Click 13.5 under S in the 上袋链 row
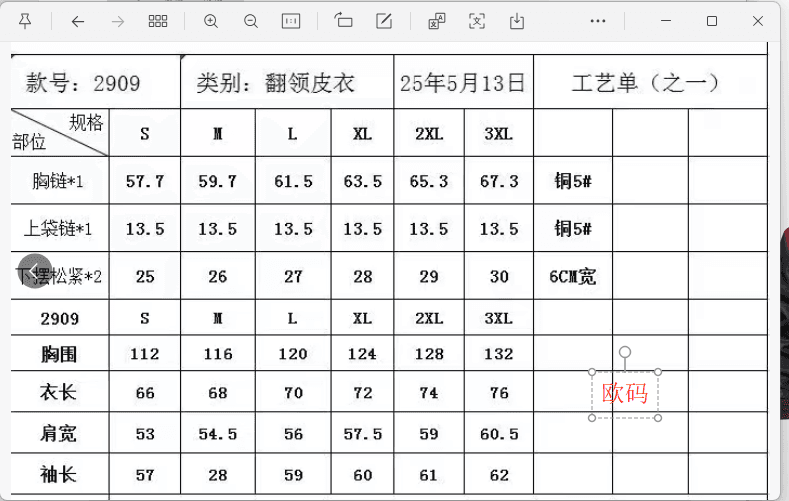Image resolution: width=789 pixels, height=501 pixels. point(145,229)
